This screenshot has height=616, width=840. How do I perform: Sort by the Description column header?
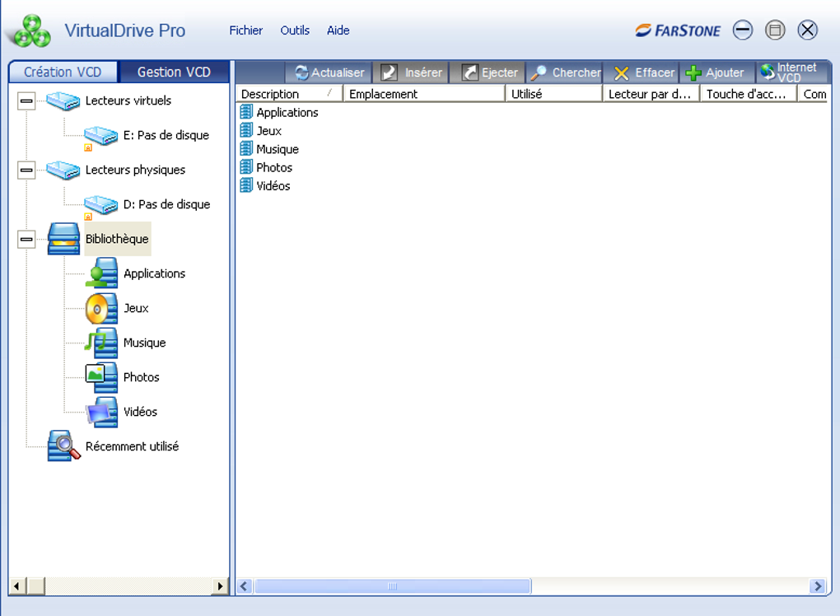click(x=289, y=94)
